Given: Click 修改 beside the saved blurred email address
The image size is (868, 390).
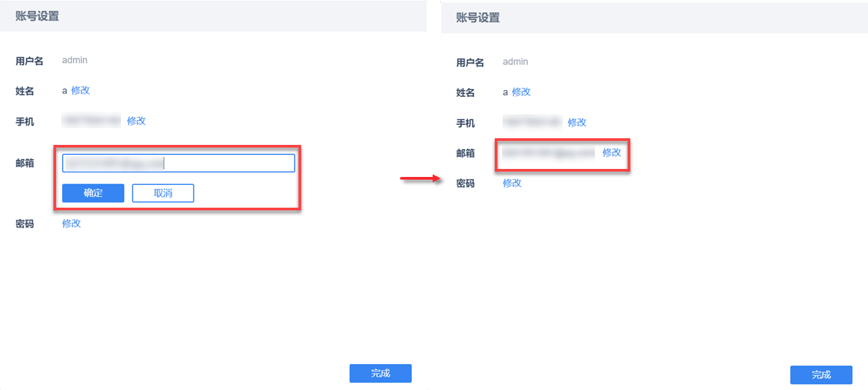Looking at the screenshot, I should coord(612,152).
